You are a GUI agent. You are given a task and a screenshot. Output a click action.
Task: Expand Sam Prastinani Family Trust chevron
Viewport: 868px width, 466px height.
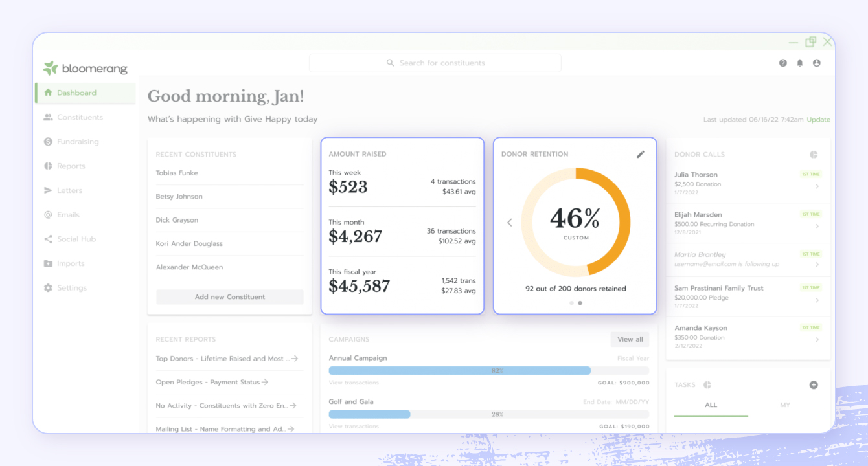click(x=817, y=300)
